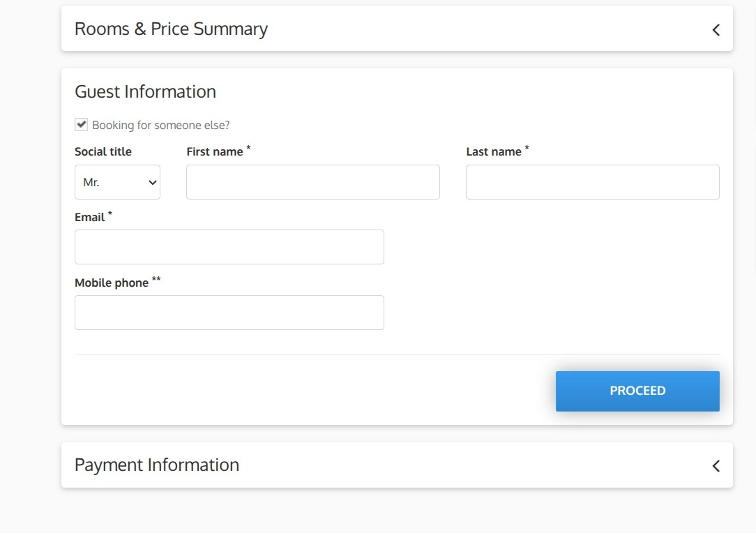The height and width of the screenshot is (533, 756).
Task: Focus the Email input field
Action: 229,247
